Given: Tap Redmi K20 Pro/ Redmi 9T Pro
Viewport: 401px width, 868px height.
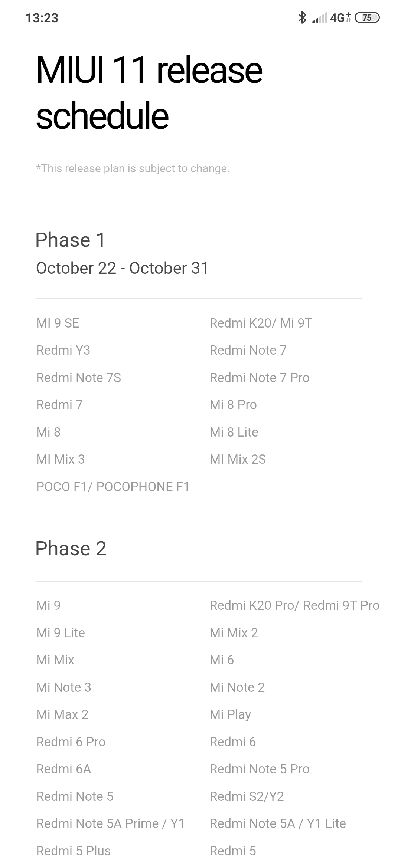Looking at the screenshot, I should [x=294, y=605].
